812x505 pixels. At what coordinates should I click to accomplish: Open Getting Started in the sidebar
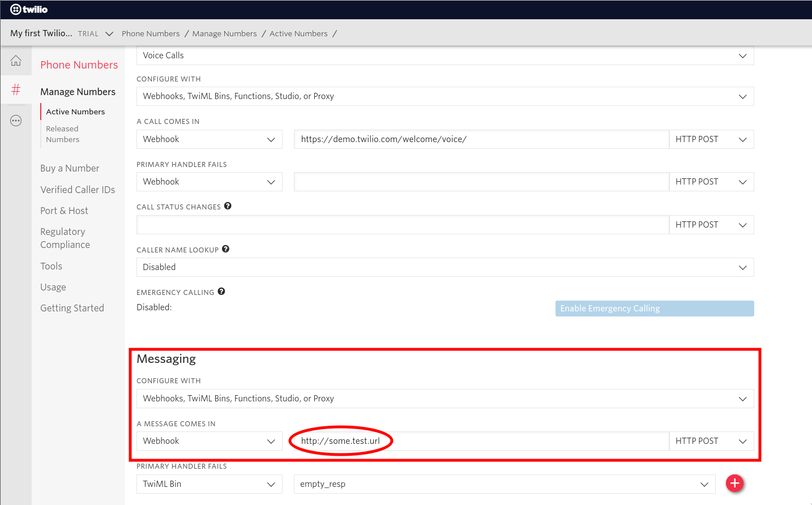(72, 308)
